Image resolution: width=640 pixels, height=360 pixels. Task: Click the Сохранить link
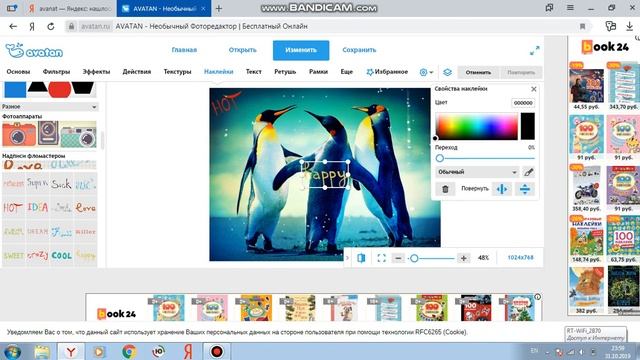point(359,50)
